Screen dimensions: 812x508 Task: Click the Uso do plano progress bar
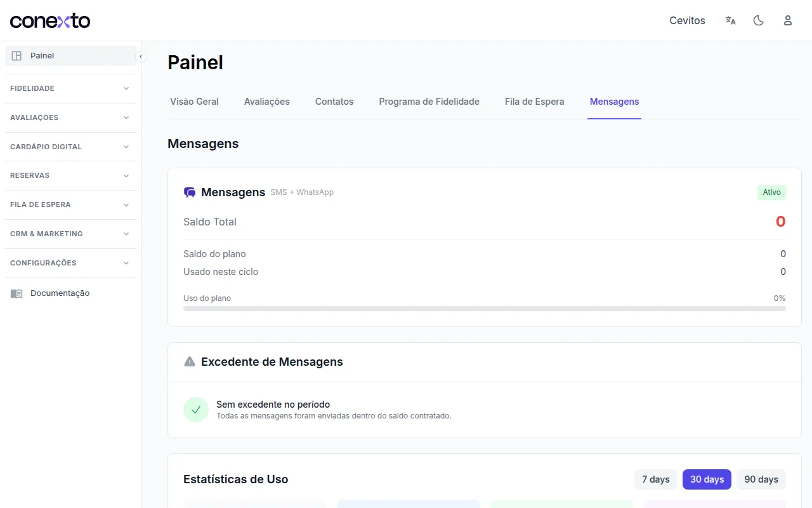(x=485, y=309)
